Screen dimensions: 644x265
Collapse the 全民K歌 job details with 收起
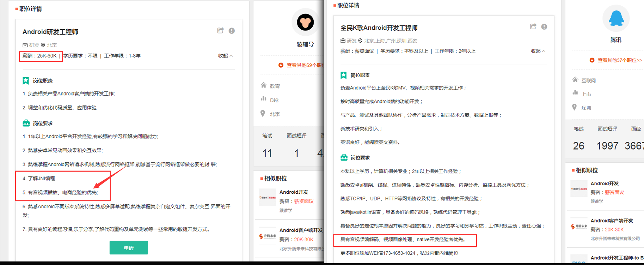tap(538, 51)
